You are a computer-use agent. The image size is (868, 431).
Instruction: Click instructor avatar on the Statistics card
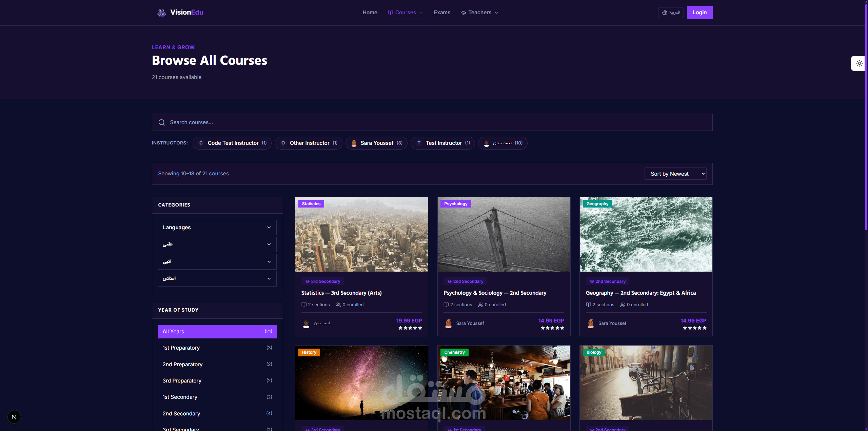pos(306,324)
